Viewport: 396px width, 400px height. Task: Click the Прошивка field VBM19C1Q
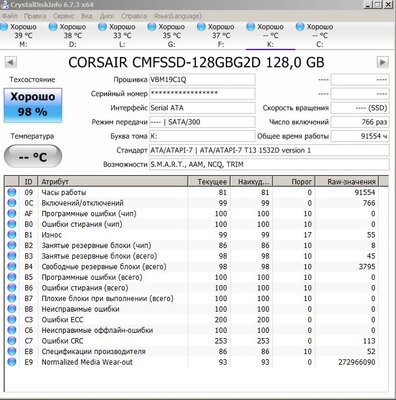tap(202, 80)
